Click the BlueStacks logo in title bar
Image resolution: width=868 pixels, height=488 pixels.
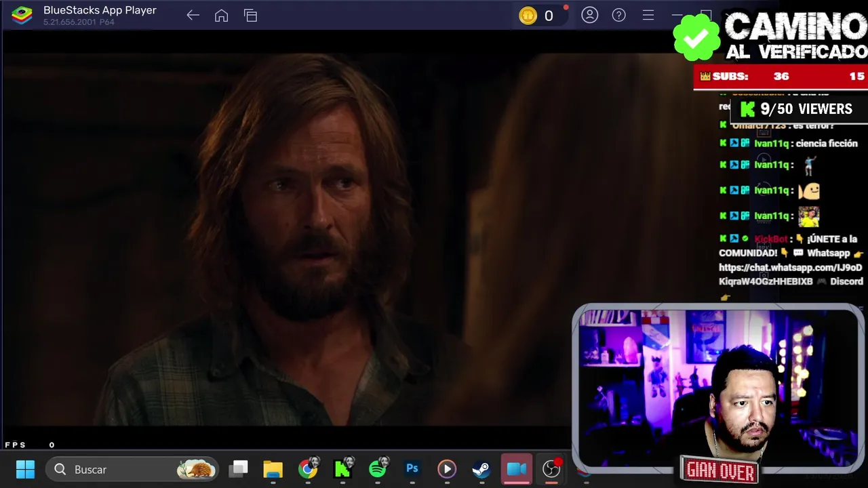[x=22, y=15]
